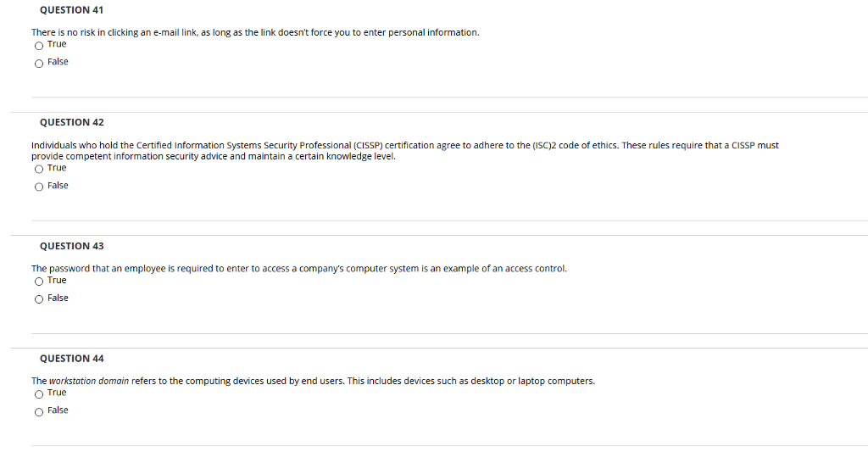
Task: Select the True radio button for Question 41
Action: point(39,46)
